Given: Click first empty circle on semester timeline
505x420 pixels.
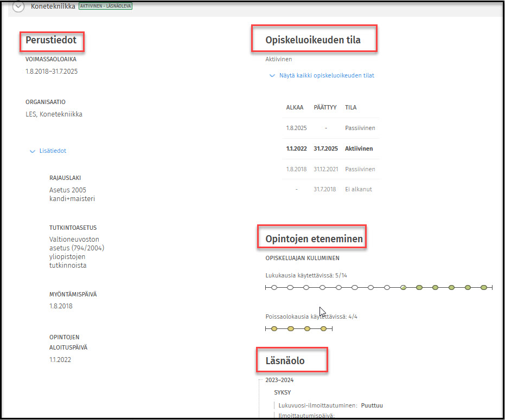Looking at the screenshot, I should pos(274,287).
